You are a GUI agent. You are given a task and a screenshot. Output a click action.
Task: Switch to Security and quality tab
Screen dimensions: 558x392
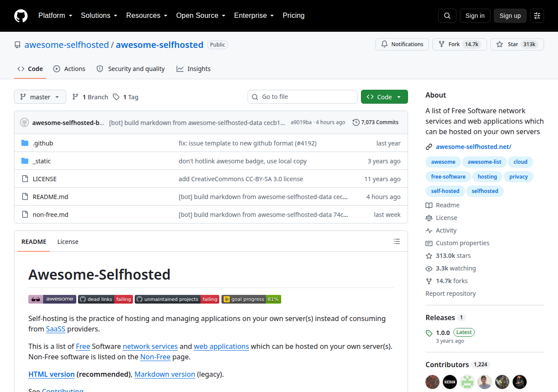(x=131, y=69)
